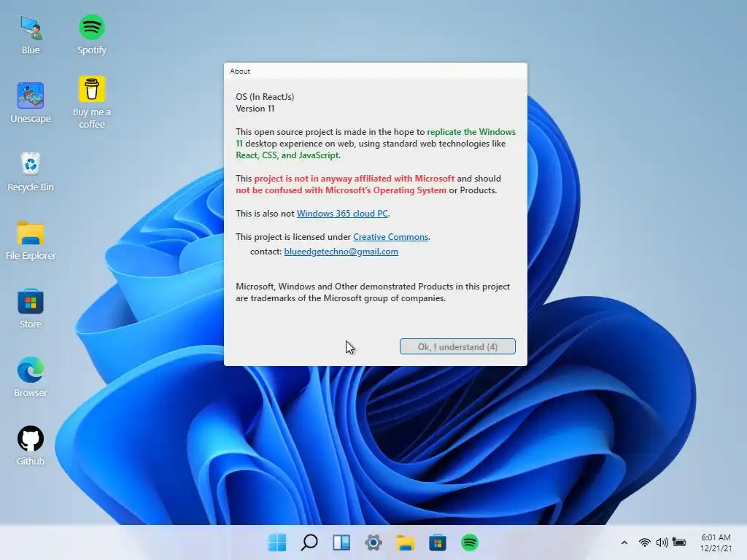Click the 'OS (In ReactJs)' text
The width and height of the screenshot is (747, 560).
[x=265, y=97]
